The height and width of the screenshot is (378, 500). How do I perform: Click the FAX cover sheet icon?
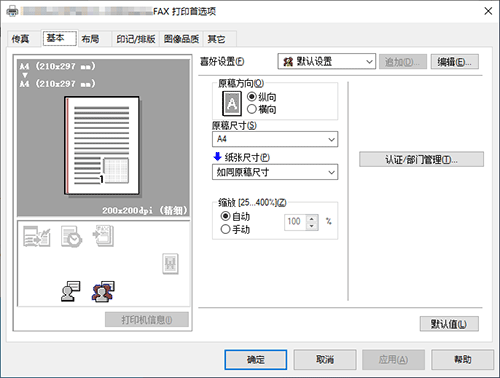coord(103,236)
